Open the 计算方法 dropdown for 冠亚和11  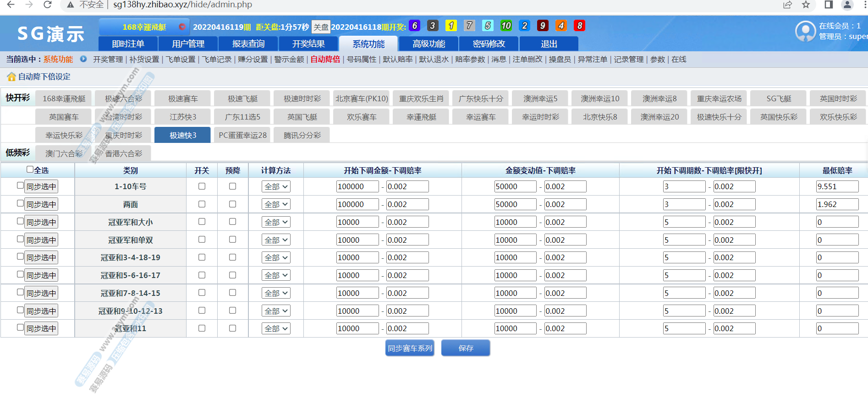tap(276, 329)
